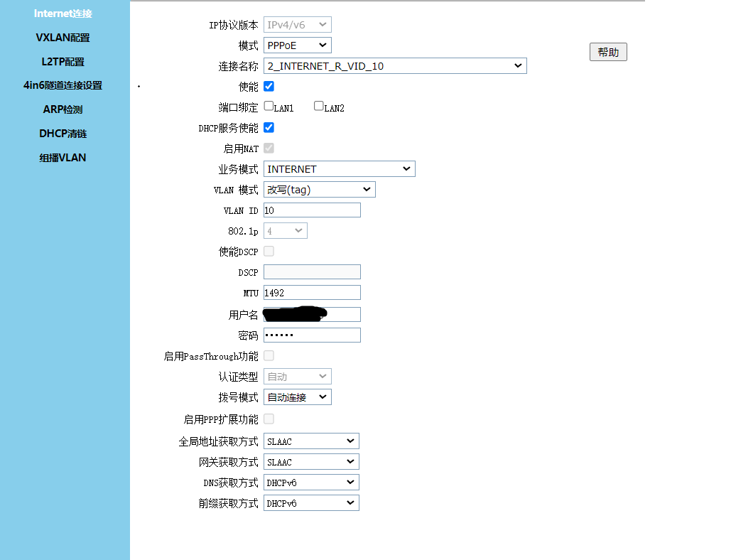Go to L2TP配置 page

pyautogui.click(x=63, y=62)
